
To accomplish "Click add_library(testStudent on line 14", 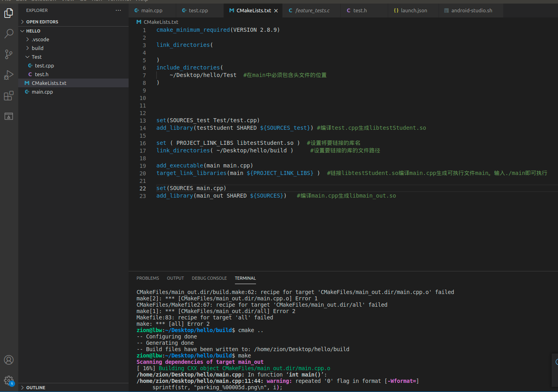I will coord(195,128).
